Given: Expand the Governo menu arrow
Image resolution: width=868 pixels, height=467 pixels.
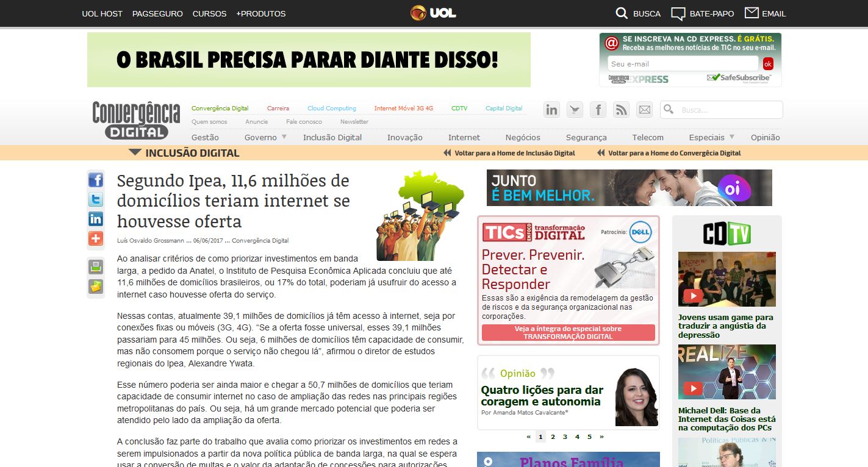Looking at the screenshot, I should pyautogui.click(x=284, y=137).
